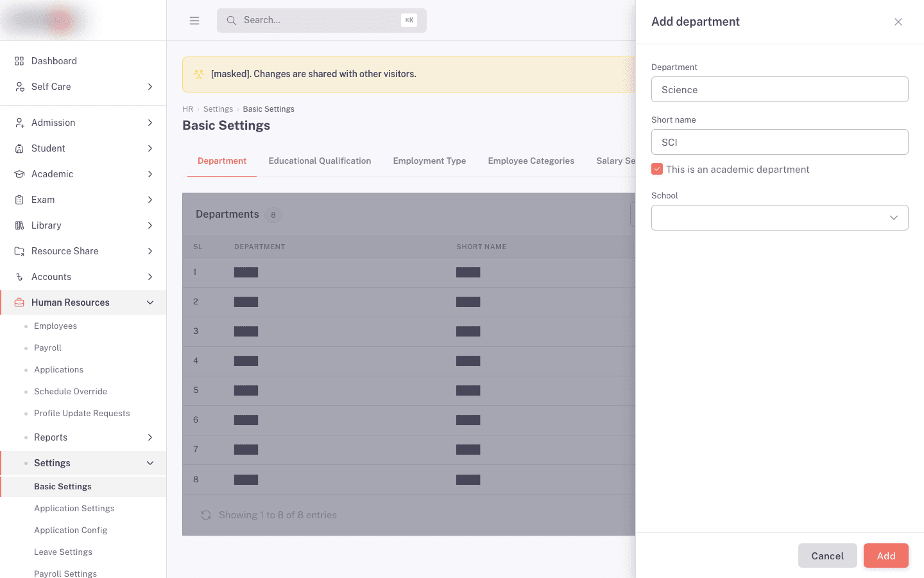Click the Short name input field
The height and width of the screenshot is (578, 924).
pos(780,142)
